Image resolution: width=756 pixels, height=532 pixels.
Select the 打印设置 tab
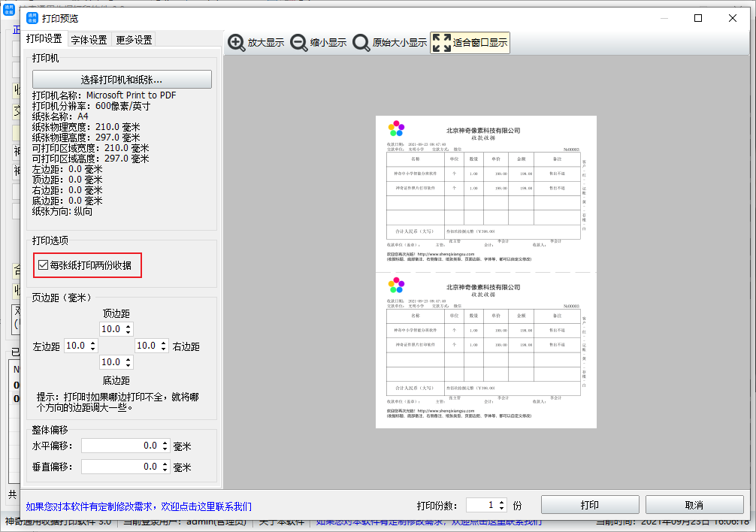(x=44, y=39)
